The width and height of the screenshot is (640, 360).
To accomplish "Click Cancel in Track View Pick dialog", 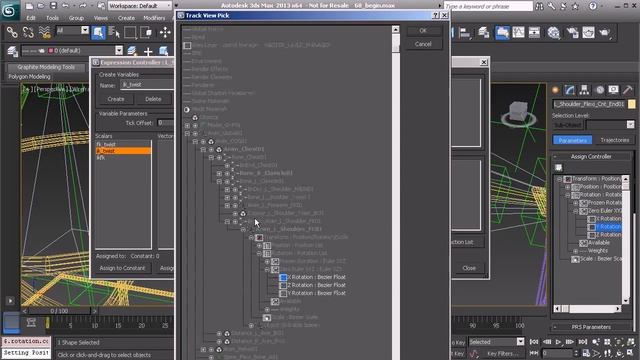I will (x=423, y=44).
